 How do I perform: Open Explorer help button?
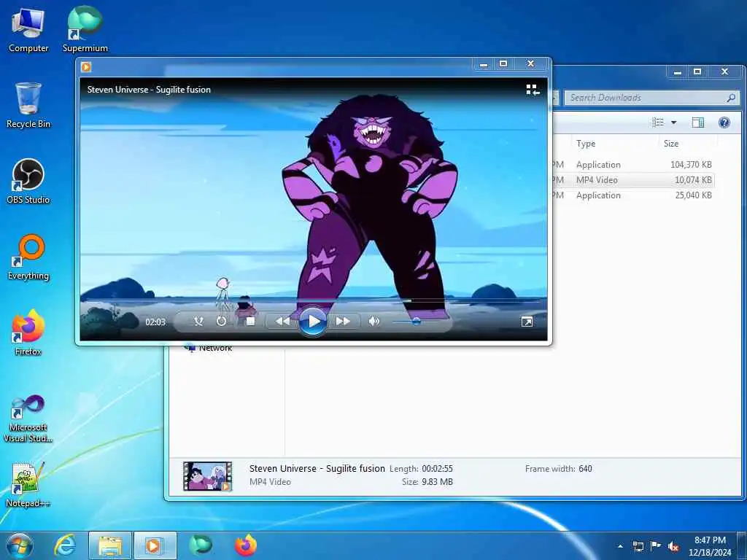click(724, 122)
